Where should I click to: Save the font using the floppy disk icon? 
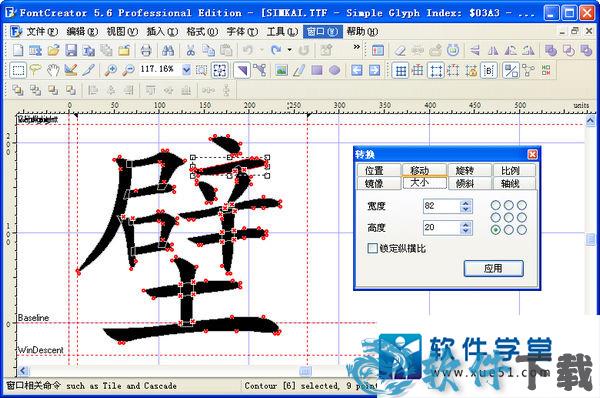tap(71, 50)
